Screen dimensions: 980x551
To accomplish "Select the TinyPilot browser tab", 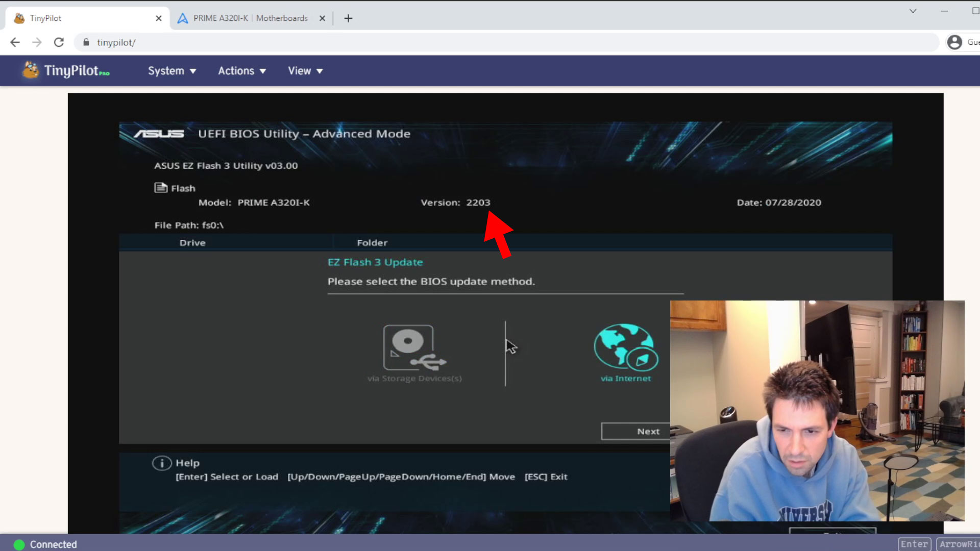I will (77, 18).
